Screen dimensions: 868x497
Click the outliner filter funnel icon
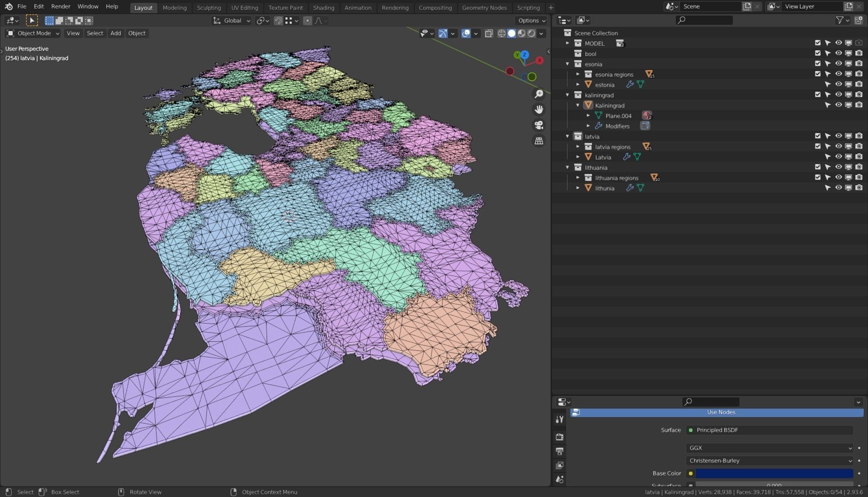coord(839,20)
